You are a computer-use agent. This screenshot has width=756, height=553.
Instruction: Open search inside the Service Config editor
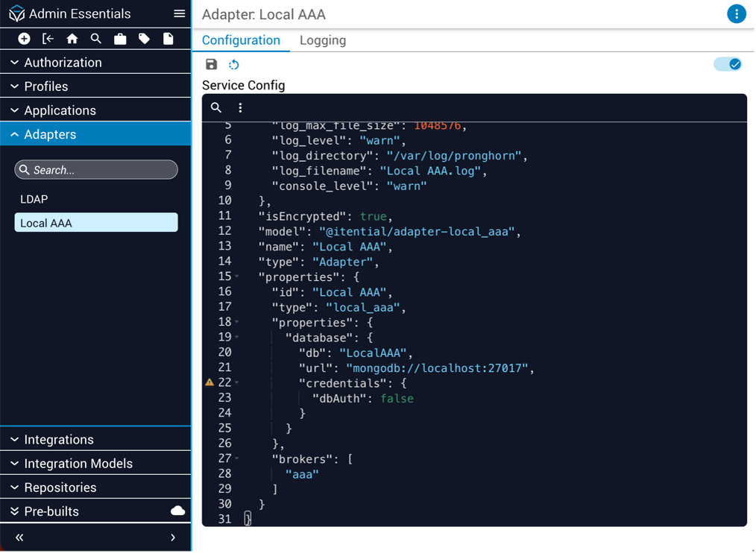coord(216,108)
